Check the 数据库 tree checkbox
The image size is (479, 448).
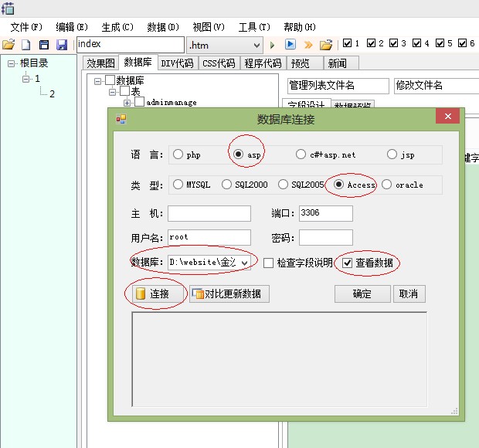(x=110, y=80)
